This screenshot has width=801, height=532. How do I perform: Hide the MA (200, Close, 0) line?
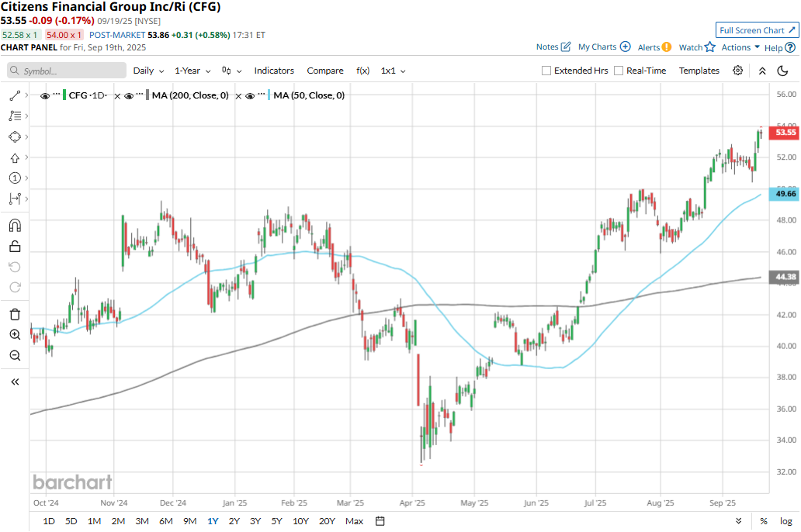coord(130,95)
